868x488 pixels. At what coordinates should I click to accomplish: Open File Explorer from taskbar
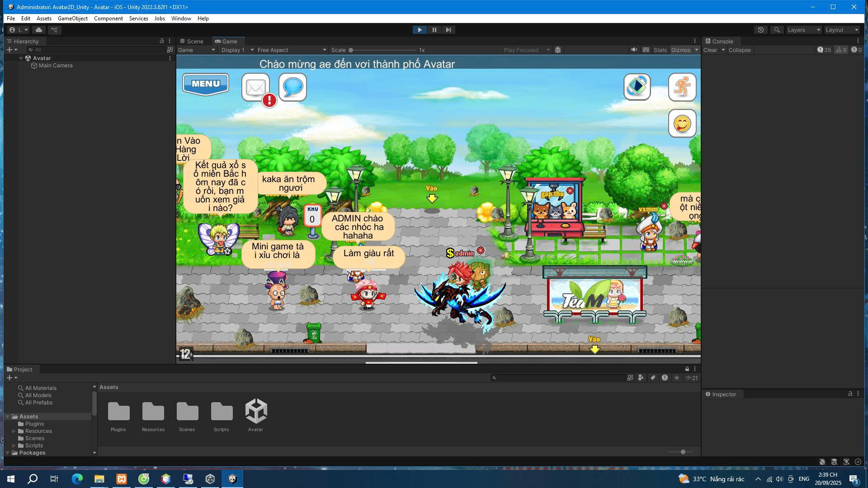coord(99,479)
